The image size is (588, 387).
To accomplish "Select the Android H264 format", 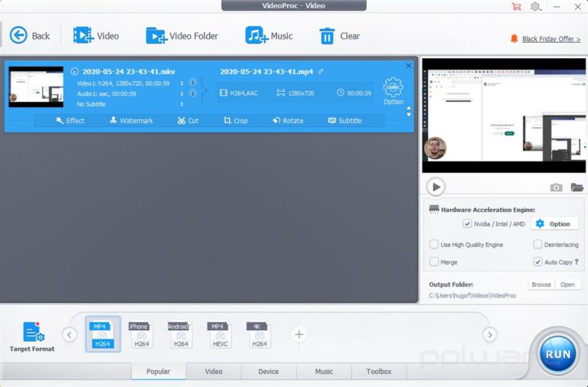I will [x=181, y=334].
